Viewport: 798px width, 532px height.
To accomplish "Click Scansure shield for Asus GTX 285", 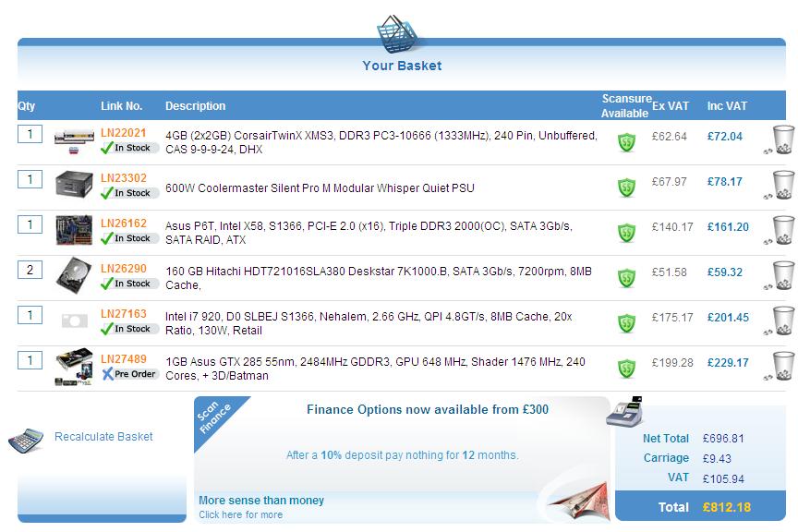I will [627, 369].
